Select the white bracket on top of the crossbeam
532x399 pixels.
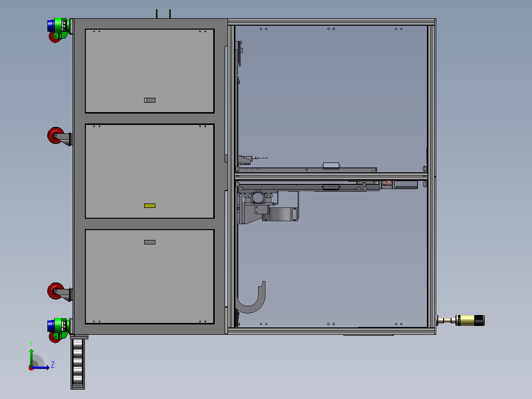click(331, 166)
